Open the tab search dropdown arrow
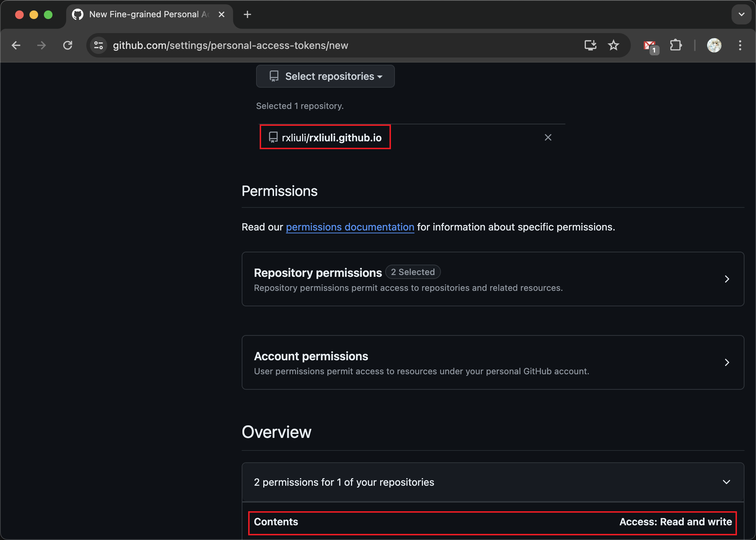 tap(741, 14)
